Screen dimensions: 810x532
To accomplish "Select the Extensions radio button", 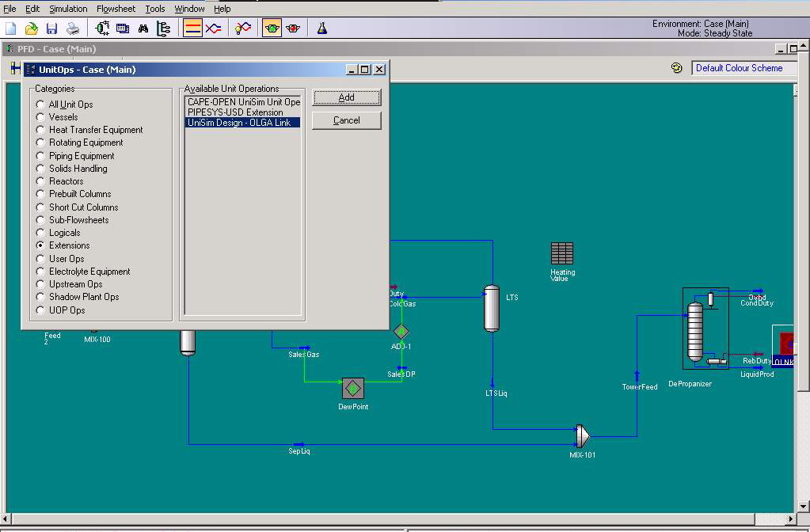I will (40, 245).
